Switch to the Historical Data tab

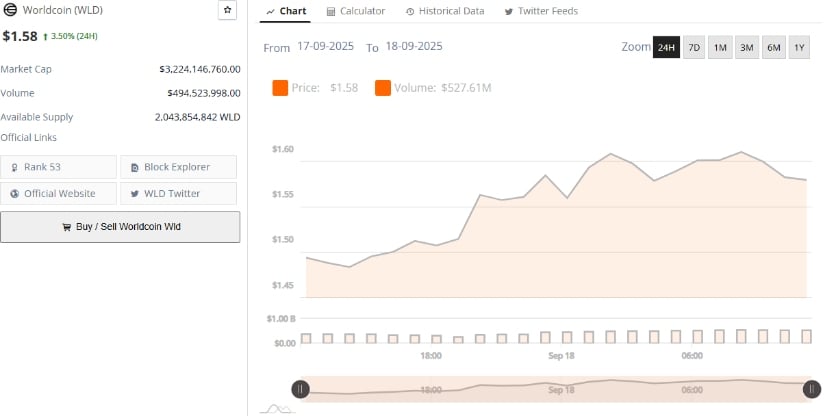(445, 11)
